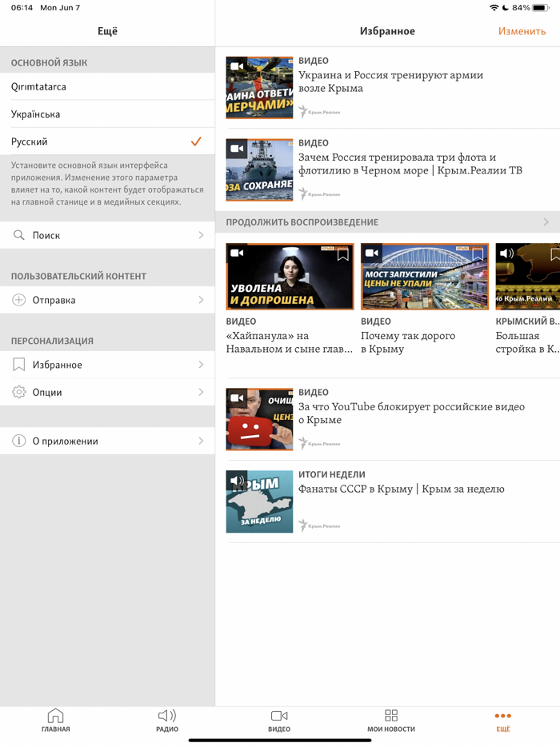Select the Ещё tab

click(503, 720)
